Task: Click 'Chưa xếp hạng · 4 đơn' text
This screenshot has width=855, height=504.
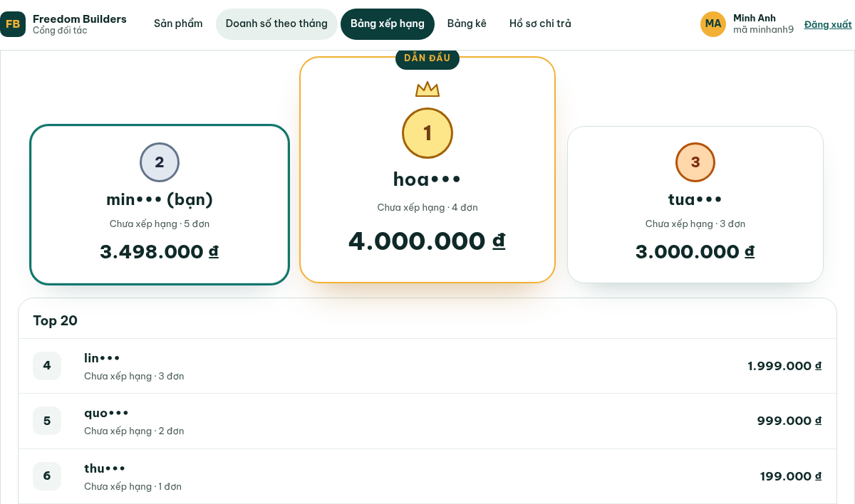Action: point(427,208)
